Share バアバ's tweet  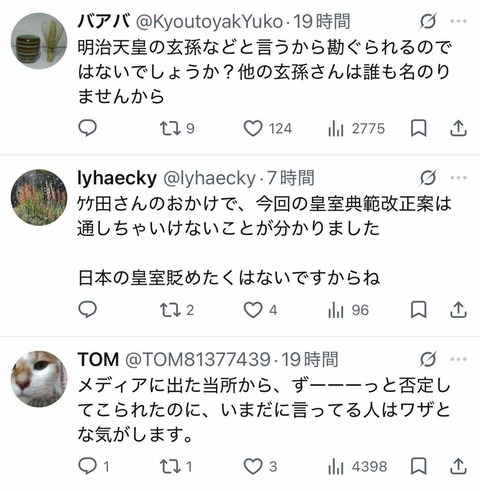pyautogui.click(x=458, y=128)
